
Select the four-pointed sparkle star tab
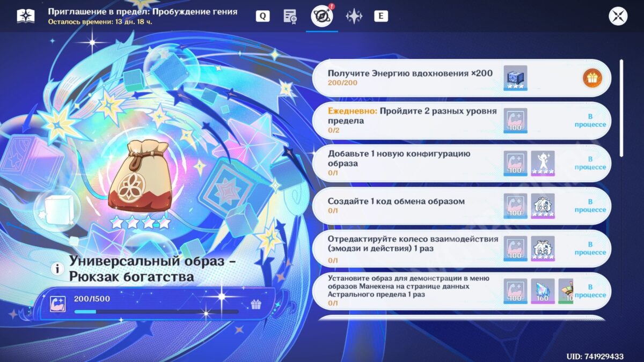point(354,16)
